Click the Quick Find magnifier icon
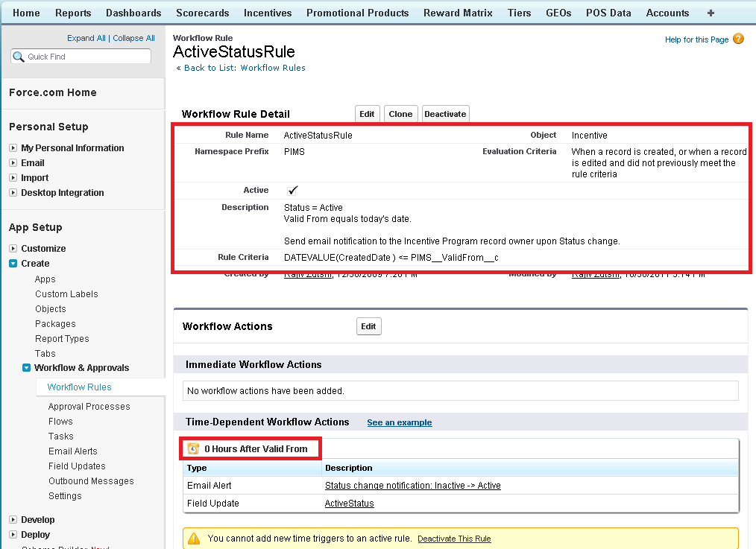The width and height of the screenshot is (756, 549). [x=19, y=57]
